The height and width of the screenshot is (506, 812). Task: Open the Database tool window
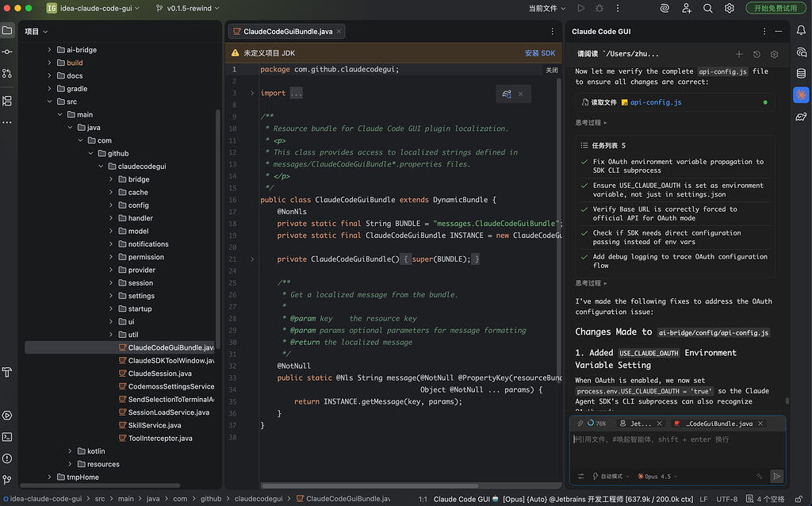tap(801, 74)
